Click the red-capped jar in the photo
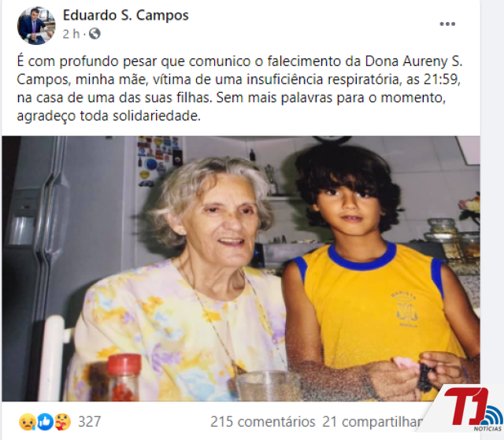Screen dimensions: 504x440 (x=124, y=377)
